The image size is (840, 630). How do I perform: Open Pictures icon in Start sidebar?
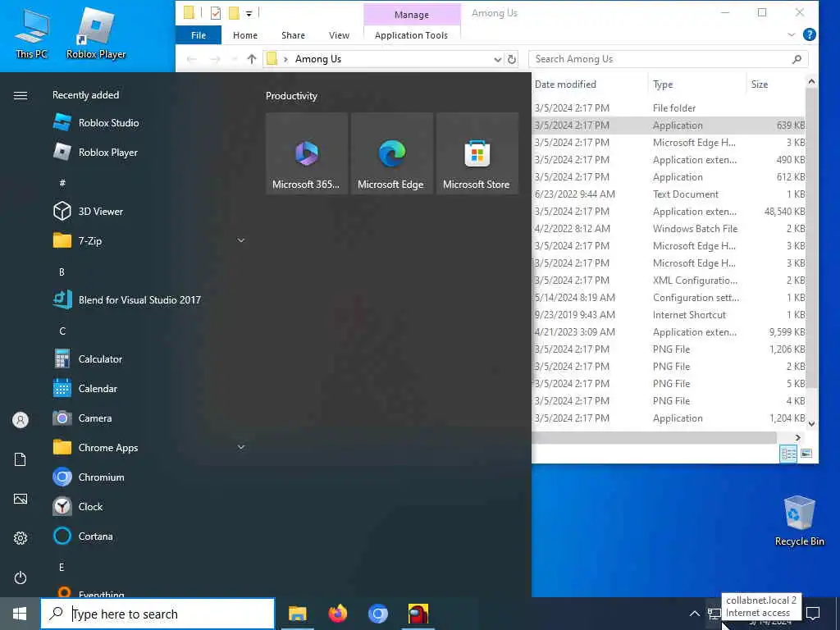(21, 499)
